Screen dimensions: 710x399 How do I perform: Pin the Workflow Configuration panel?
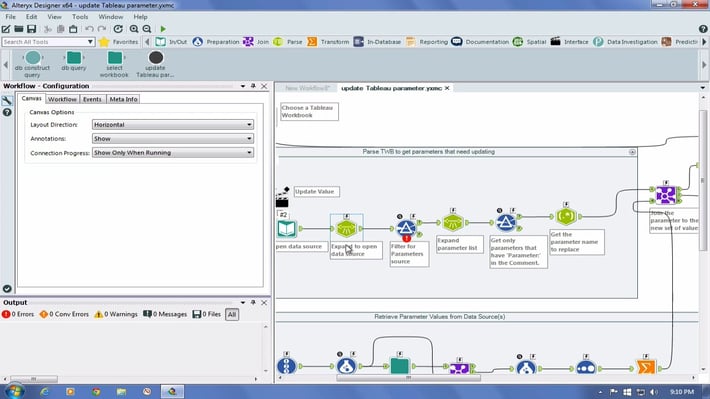253,86
